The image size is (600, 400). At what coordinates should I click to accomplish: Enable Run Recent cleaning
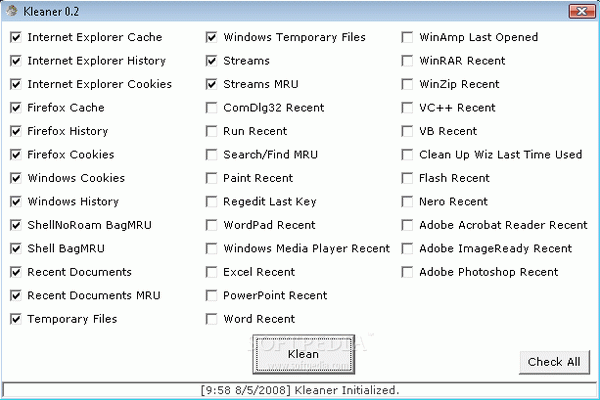[212, 131]
